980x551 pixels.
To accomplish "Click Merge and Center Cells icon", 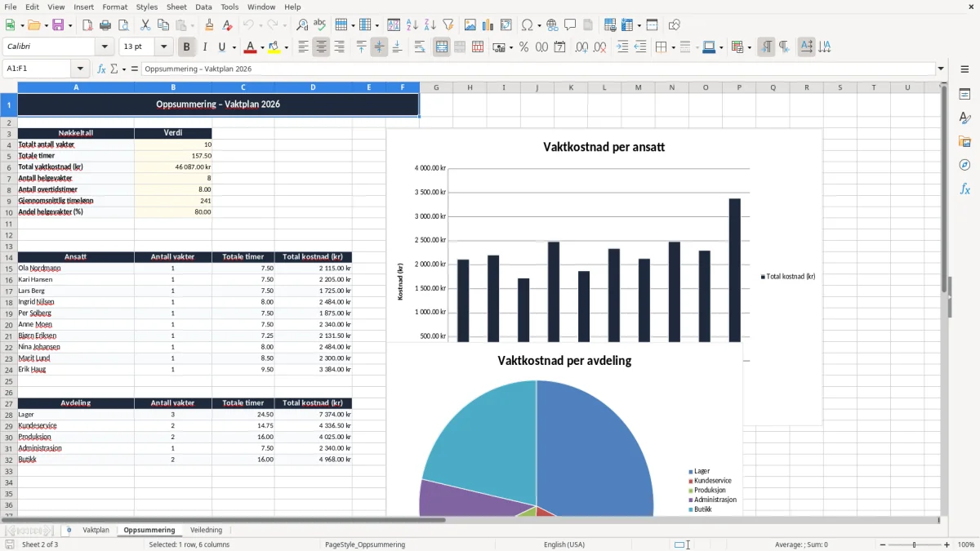I will (x=442, y=47).
